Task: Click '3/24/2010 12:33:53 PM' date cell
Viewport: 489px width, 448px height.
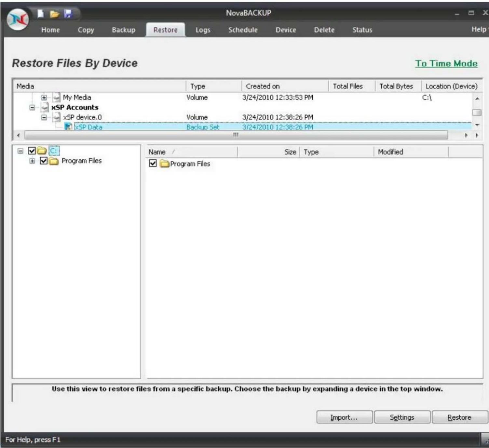Action: (278, 97)
